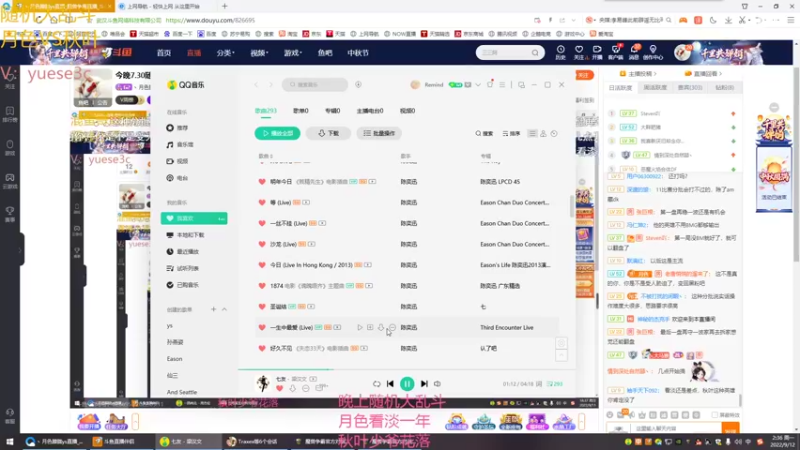Remove the Third Encounter Live row's song (minus icon)
This screenshot has width=800, height=450.
click(392, 328)
